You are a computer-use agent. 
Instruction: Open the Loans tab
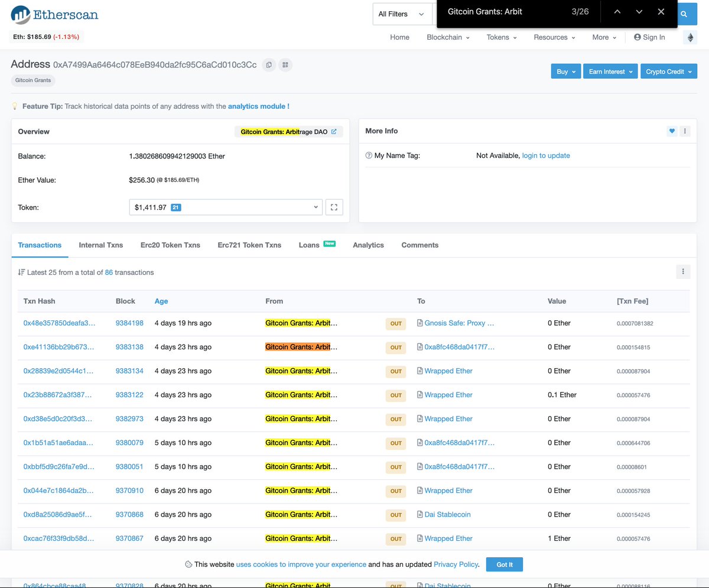tap(317, 245)
